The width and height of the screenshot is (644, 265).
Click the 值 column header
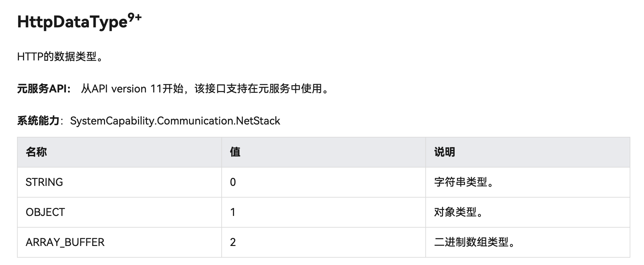point(235,152)
